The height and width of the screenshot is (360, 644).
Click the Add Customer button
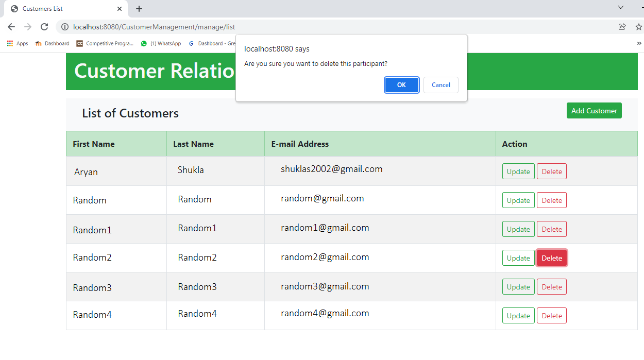tap(594, 110)
